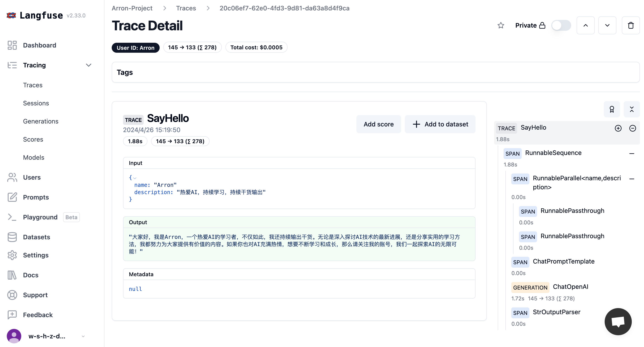Show scores with the award ribbon icon

pyautogui.click(x=611, y=109)
